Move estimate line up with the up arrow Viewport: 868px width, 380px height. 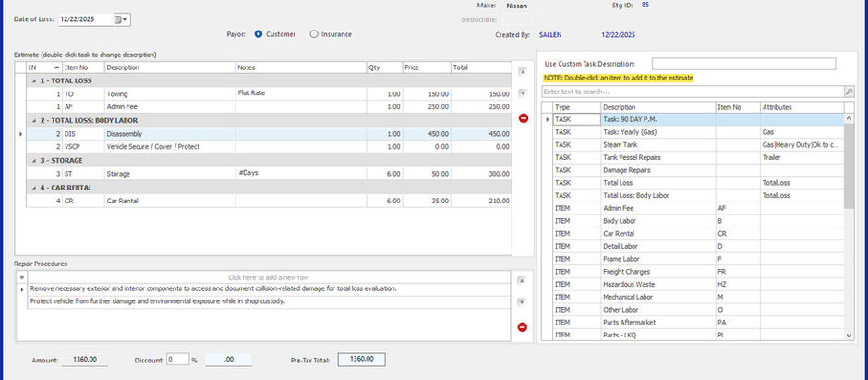524,71
